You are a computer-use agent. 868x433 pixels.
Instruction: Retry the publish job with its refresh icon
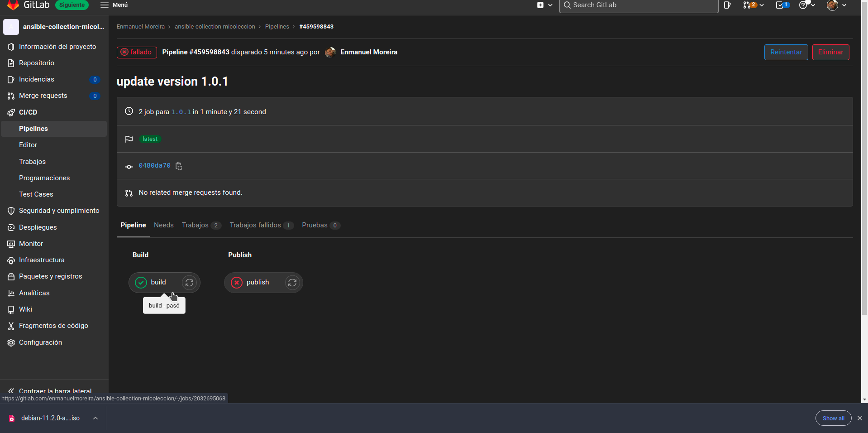292,283
